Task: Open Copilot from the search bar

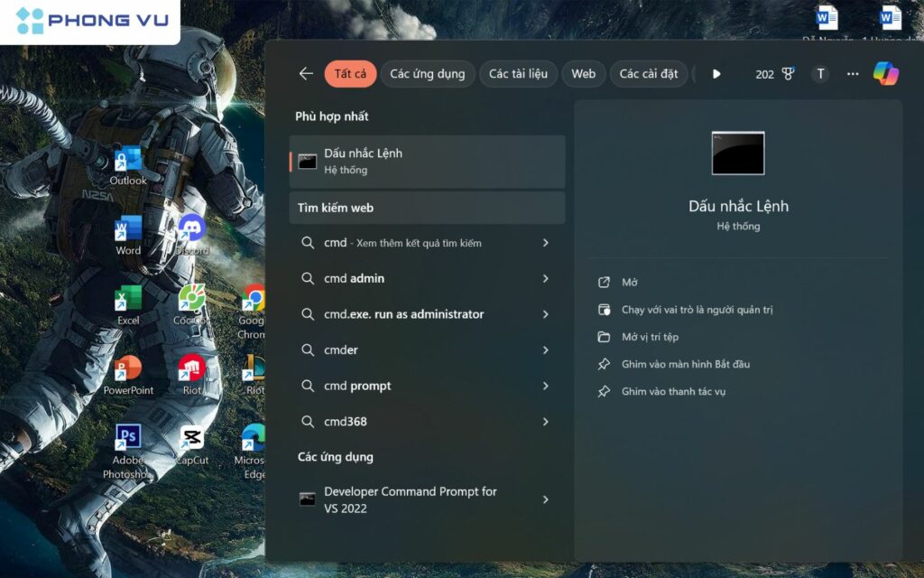Action: click(886, 73)
